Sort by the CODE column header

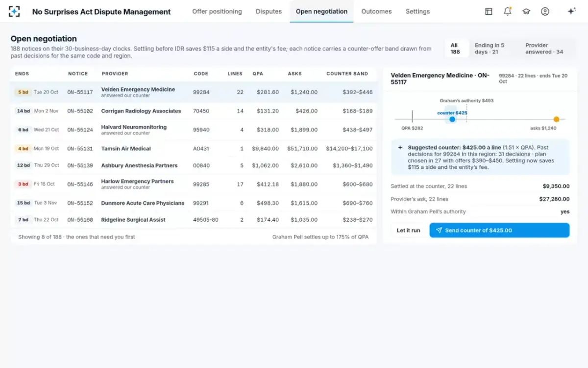(x=201, y=74)
